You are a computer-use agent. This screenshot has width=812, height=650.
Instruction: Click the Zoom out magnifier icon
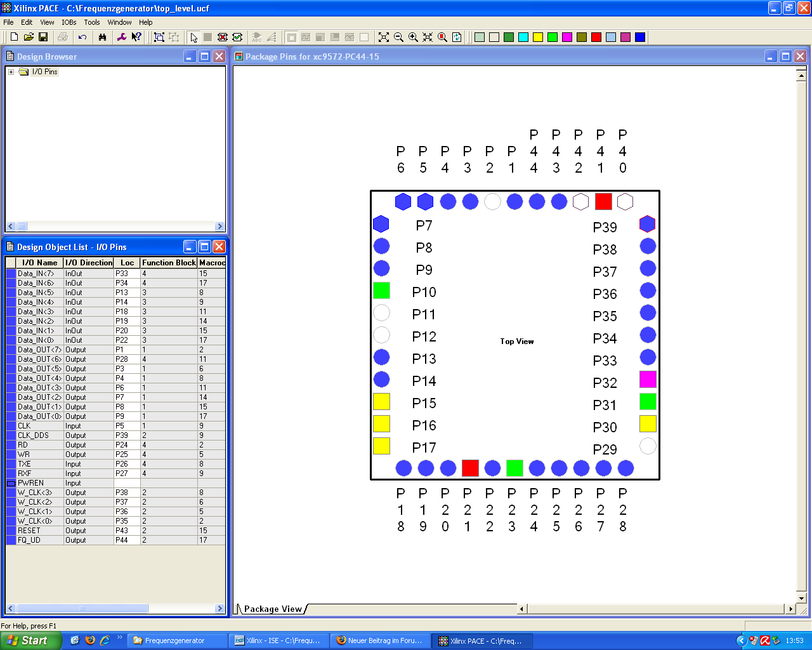[398, 37]
